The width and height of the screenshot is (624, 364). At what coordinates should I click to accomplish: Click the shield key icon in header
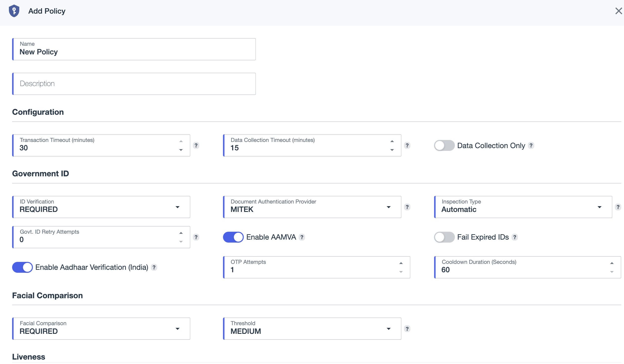tap(14, 11)
